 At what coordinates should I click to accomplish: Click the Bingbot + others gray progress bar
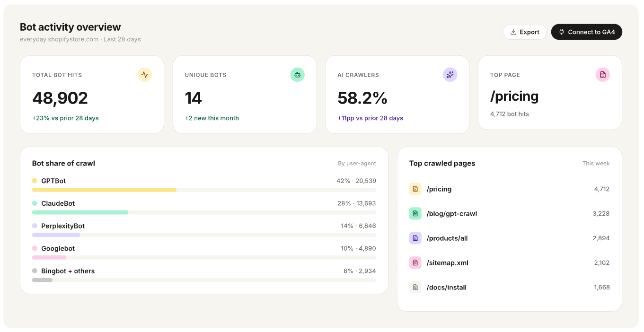pyautogui.click(x=42, y=280)
